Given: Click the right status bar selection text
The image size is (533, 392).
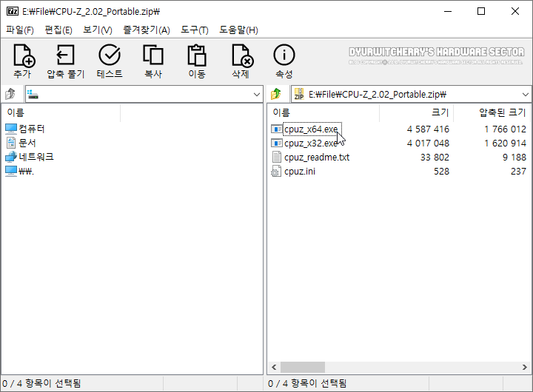Looking at the screenshot, I should tap(307, 384).
